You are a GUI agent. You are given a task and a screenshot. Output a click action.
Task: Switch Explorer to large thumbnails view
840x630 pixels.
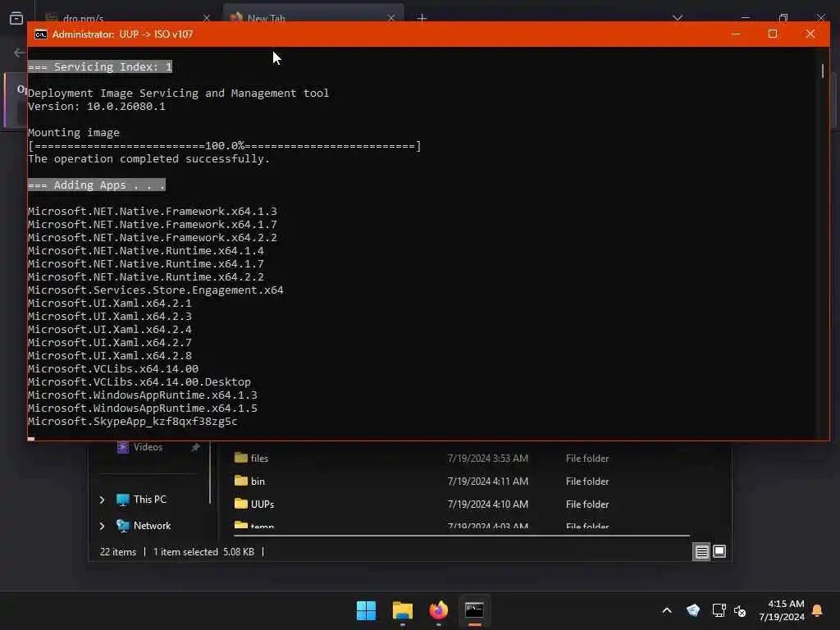click(719, 551)
